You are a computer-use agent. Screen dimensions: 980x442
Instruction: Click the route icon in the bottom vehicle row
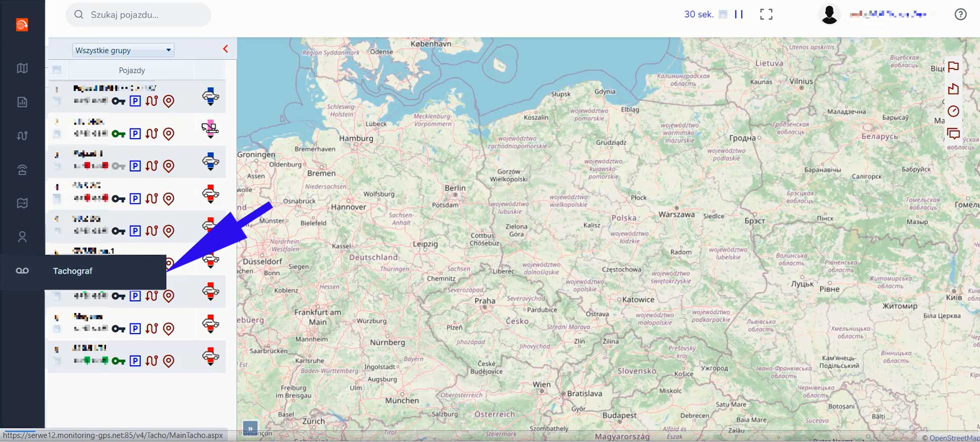152,361
